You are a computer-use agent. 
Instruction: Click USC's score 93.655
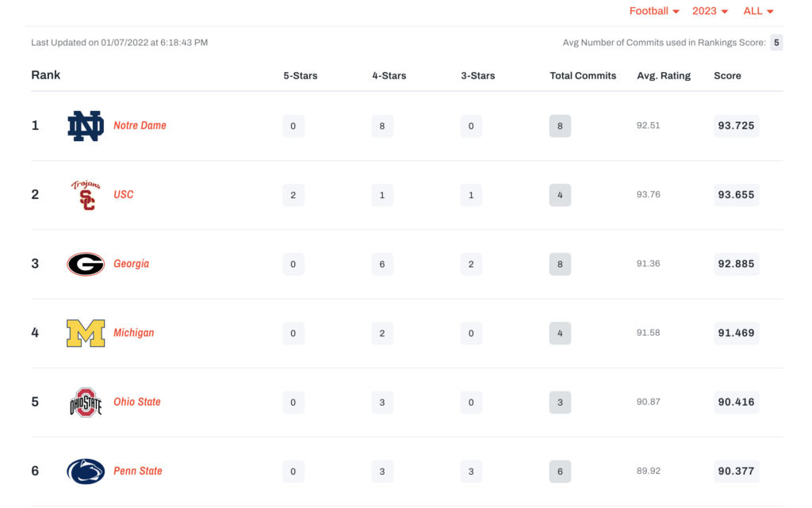[737, 195]
